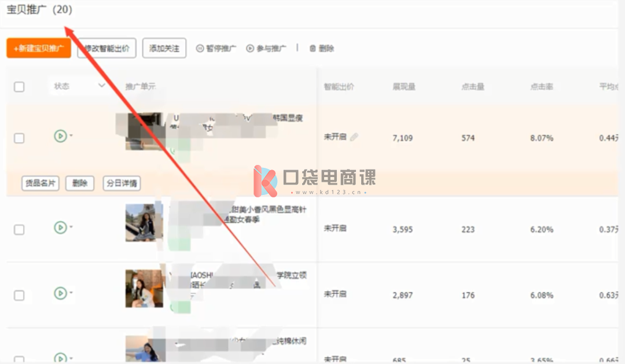Image resolution: width=625 pixels, height=364 pixels.
Task: Open the product thumbnail in the 2,897 row
Action: point(144,289)
